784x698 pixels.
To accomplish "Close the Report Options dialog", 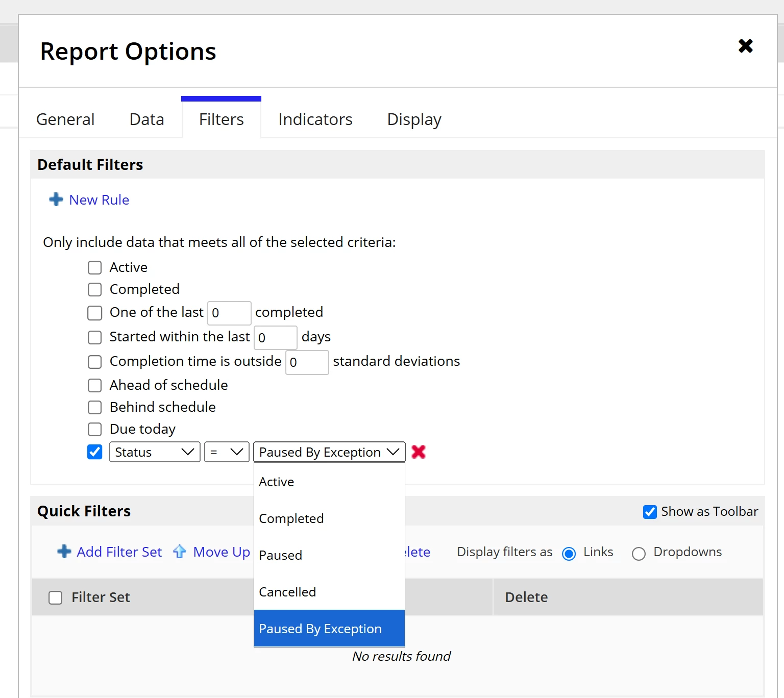I will click(x=746, y=46).
